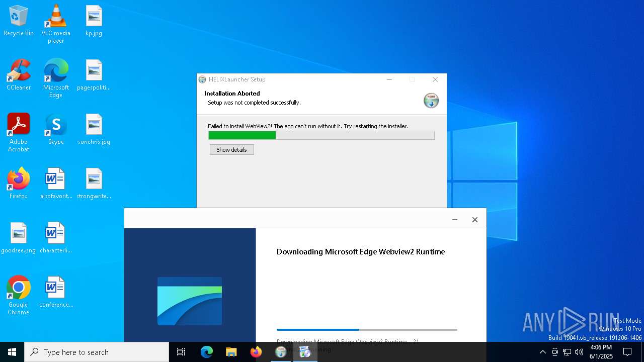Open Adobe Acrobat shortcut

click(19, 132)
